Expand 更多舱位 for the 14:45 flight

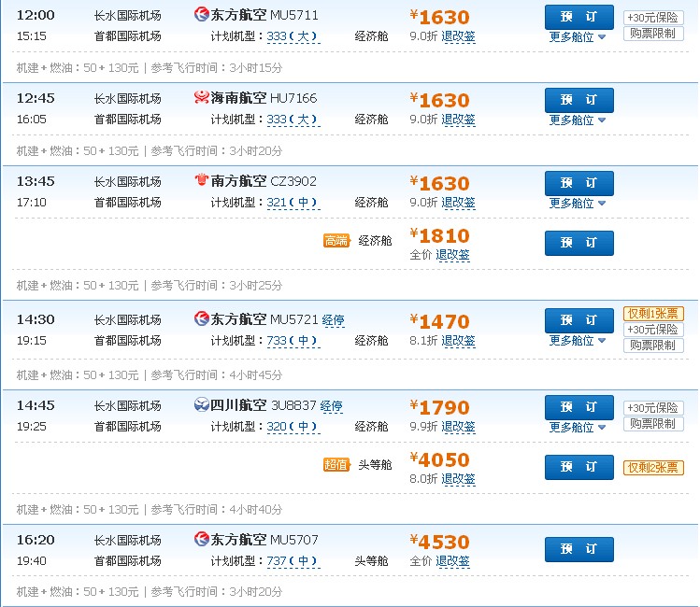[x=578, y=428]
